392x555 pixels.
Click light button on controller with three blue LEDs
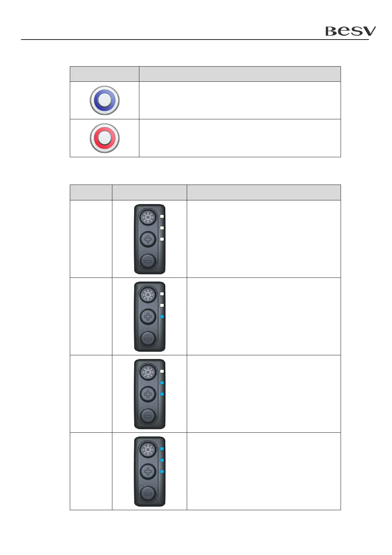tap(148, 450)
